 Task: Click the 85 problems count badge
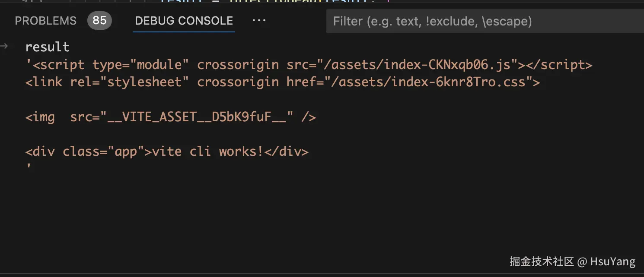pos(99,21)
